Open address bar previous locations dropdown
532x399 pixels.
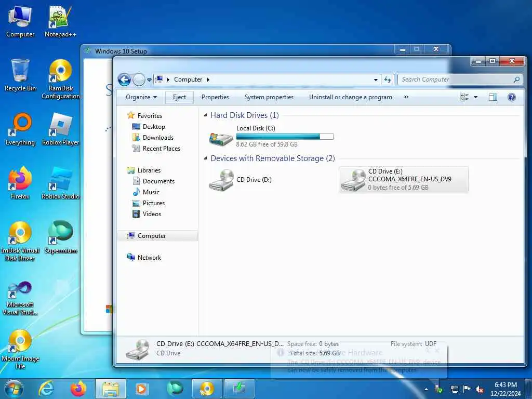(376, 79)
